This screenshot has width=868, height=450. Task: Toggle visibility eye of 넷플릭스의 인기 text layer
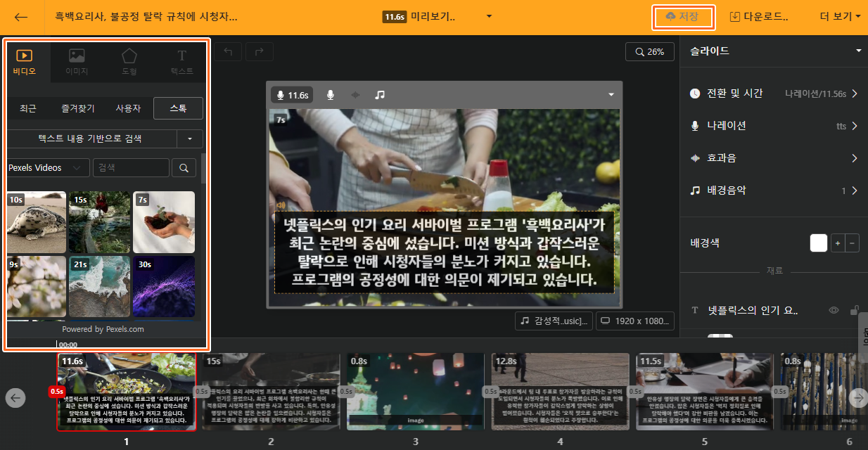point(834,310)
